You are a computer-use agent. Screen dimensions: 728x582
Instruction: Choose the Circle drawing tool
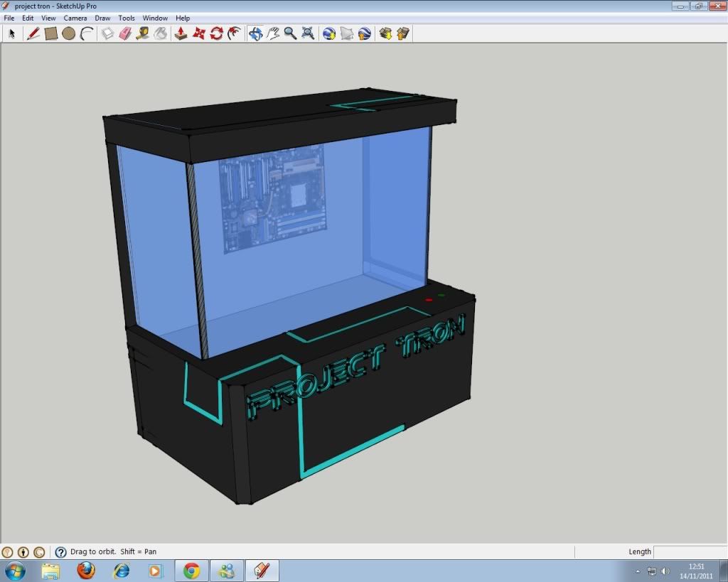(x=68, y=33)
